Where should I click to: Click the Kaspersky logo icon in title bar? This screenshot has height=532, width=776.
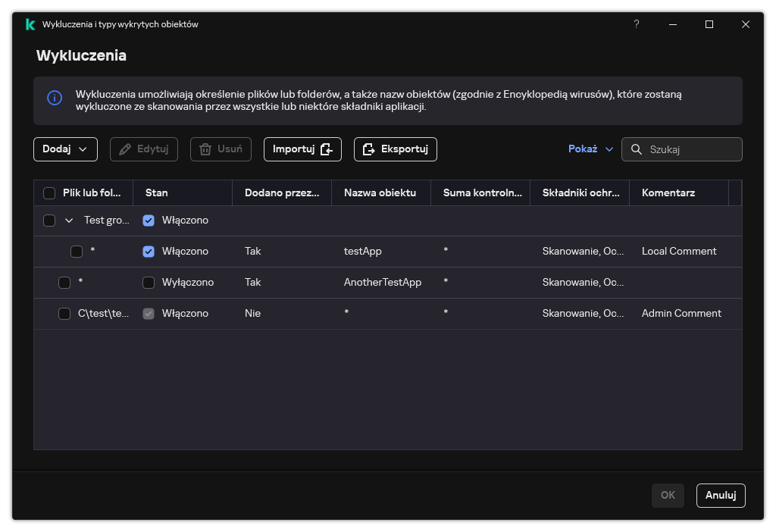pyautogui.click(x=30, y=24)
